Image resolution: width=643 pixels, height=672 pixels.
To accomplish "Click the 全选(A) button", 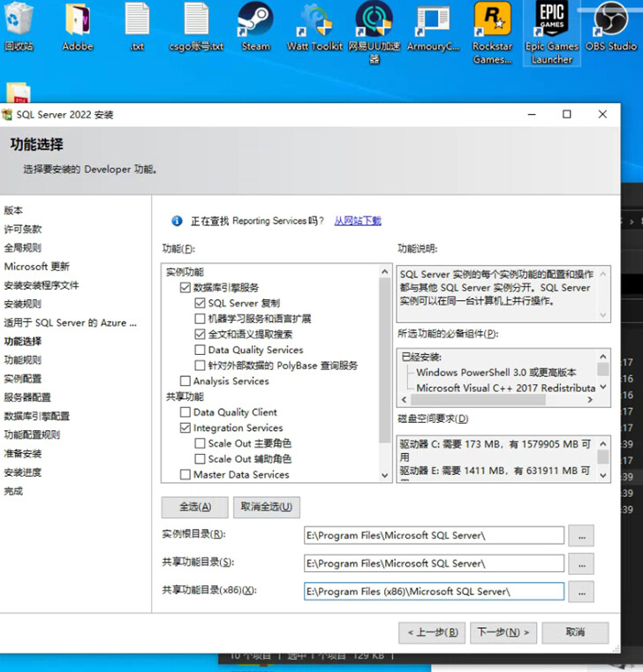I will (194, 507).
